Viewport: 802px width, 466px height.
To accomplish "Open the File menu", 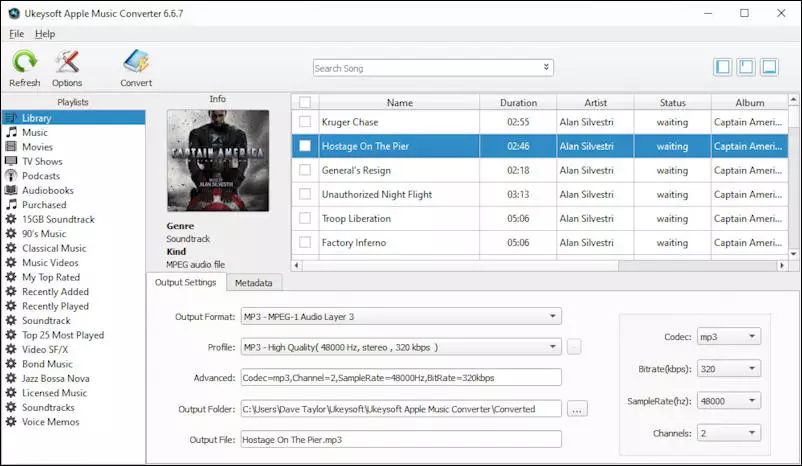I will [x=16, y=34].
